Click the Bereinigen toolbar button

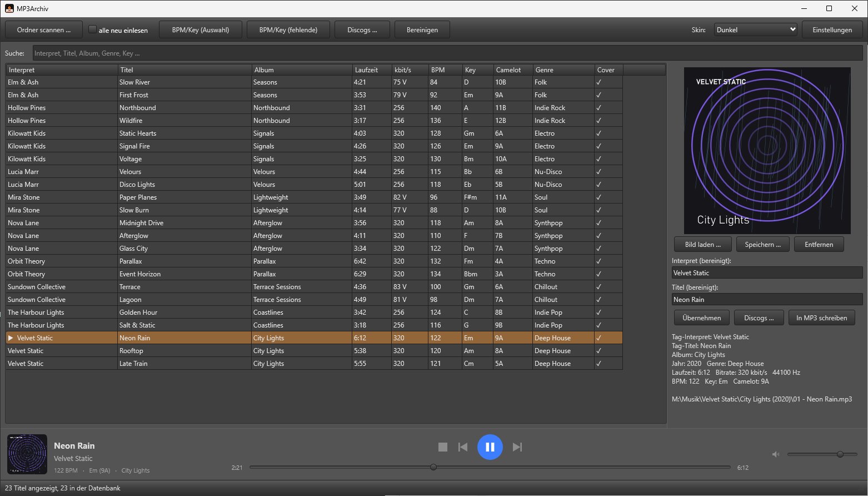click(422, 30)
